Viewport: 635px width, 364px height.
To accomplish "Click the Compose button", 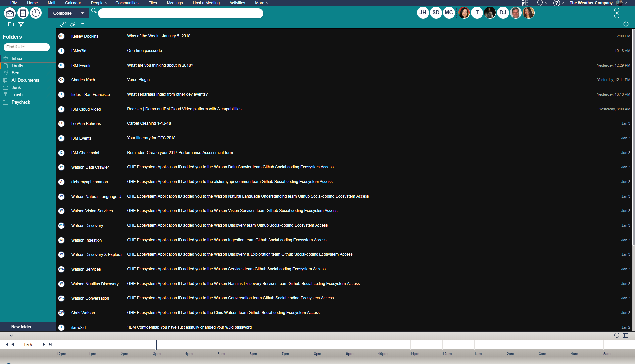I will click(x=62, y=13).
